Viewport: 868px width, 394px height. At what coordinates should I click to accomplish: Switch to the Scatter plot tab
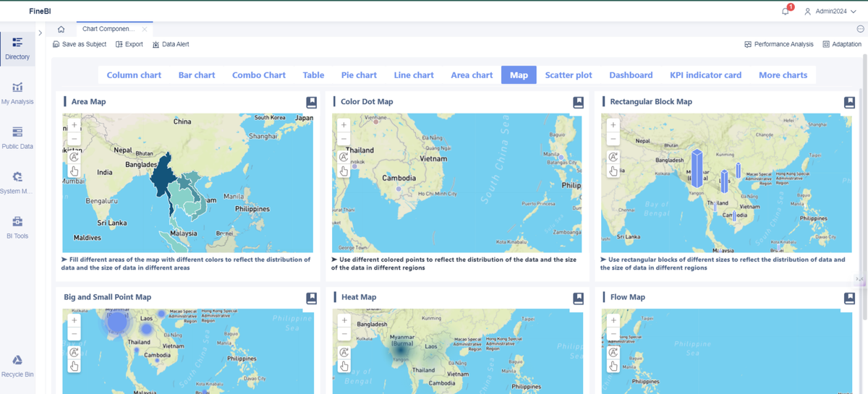569,75
